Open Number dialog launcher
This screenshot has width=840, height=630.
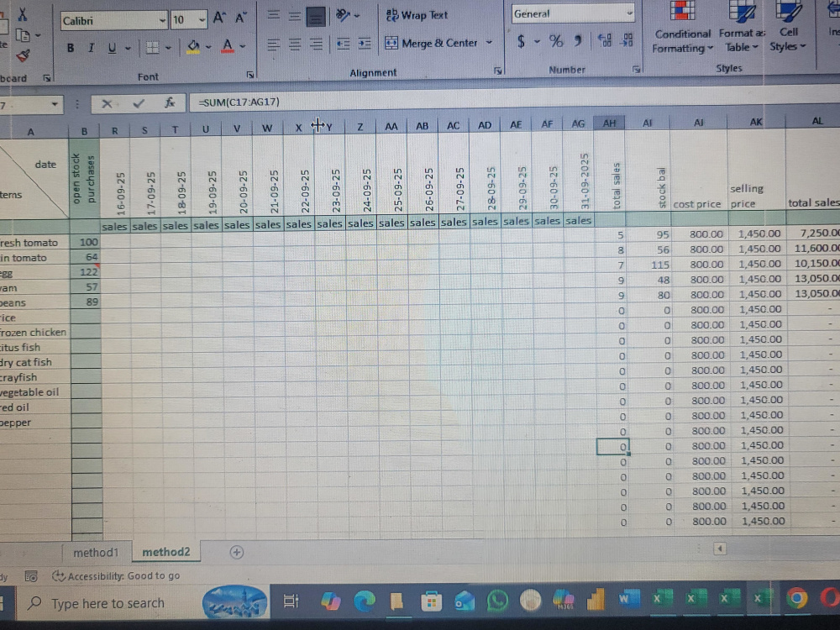[x=636, y=70]
